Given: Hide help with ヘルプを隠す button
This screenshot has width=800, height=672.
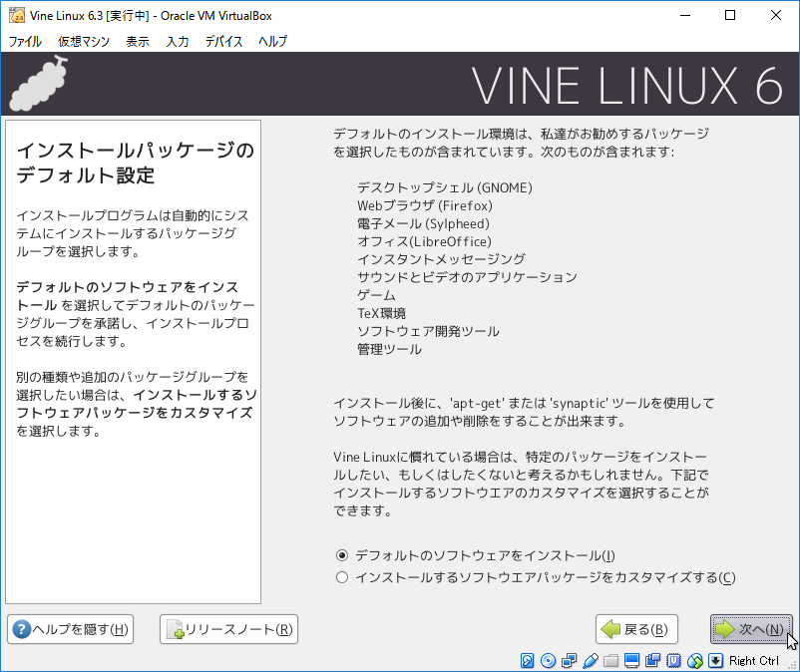Looking at the screenshot, I should point(70,629).
